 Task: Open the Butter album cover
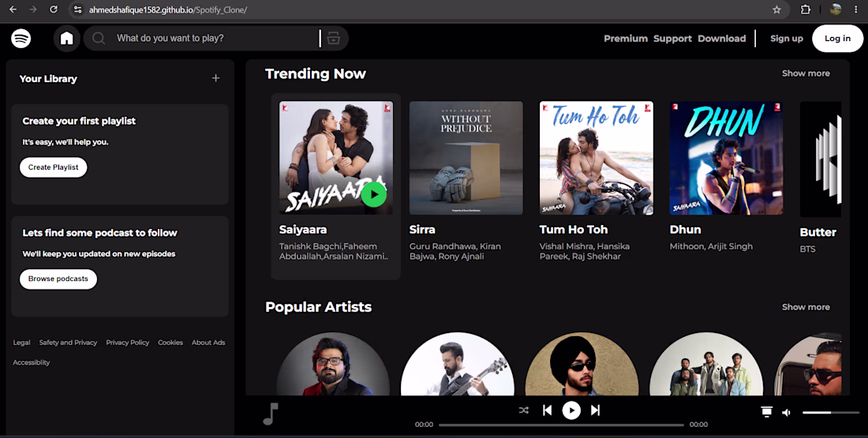[821, 159]
